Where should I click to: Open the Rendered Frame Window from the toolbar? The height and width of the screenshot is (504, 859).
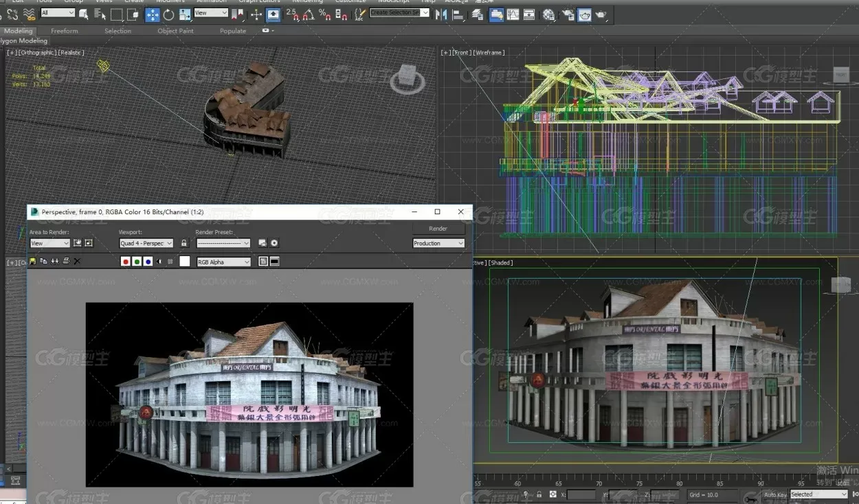click(584, 14)
